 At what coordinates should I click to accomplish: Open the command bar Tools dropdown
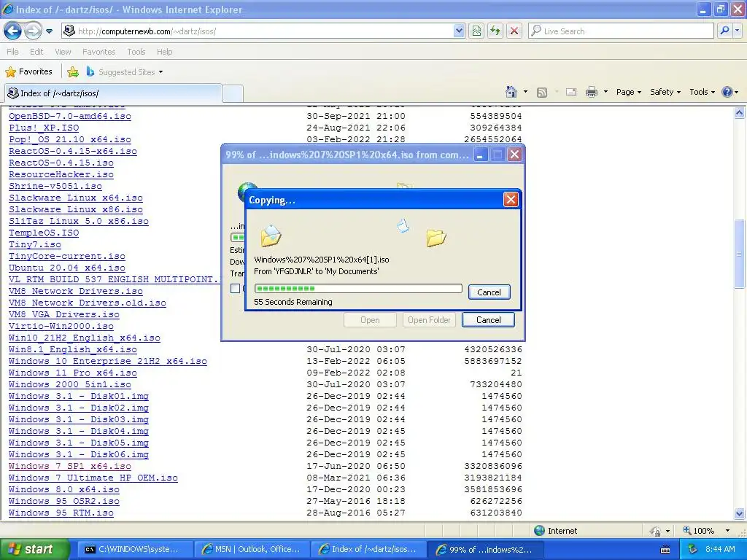click(x=703, y=92)
